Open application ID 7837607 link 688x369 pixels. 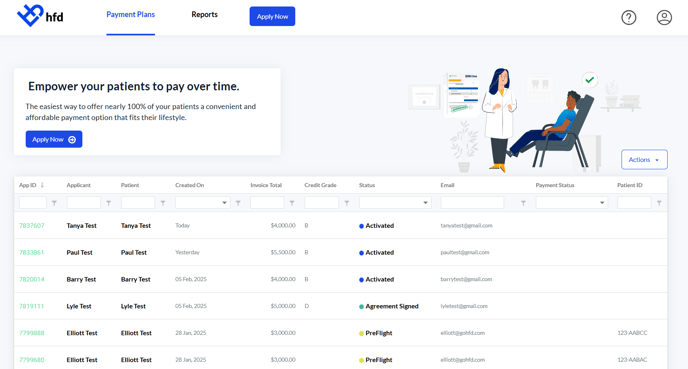point(32,226)
